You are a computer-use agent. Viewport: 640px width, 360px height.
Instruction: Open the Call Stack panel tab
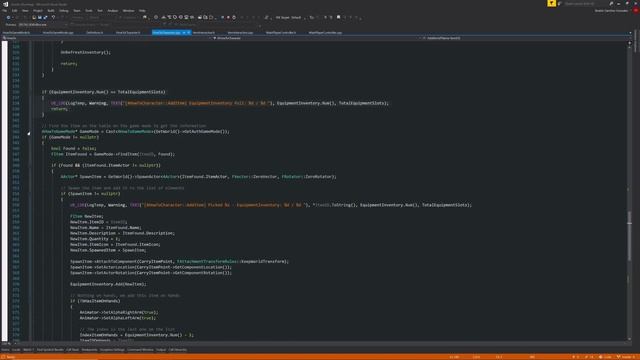point(72,350)
